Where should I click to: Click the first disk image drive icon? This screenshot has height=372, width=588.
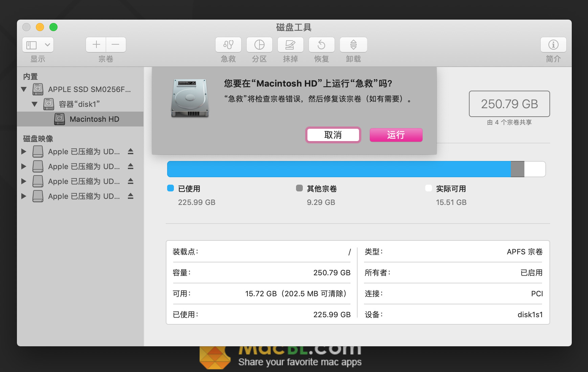click(x=38, y=152)
